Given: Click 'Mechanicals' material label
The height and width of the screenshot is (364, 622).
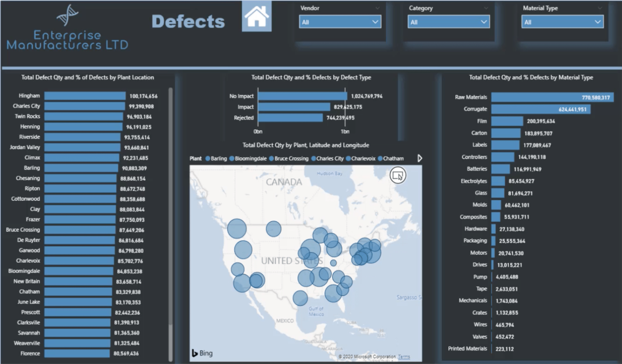Looking at the screenshot, I should coord(473,300).
